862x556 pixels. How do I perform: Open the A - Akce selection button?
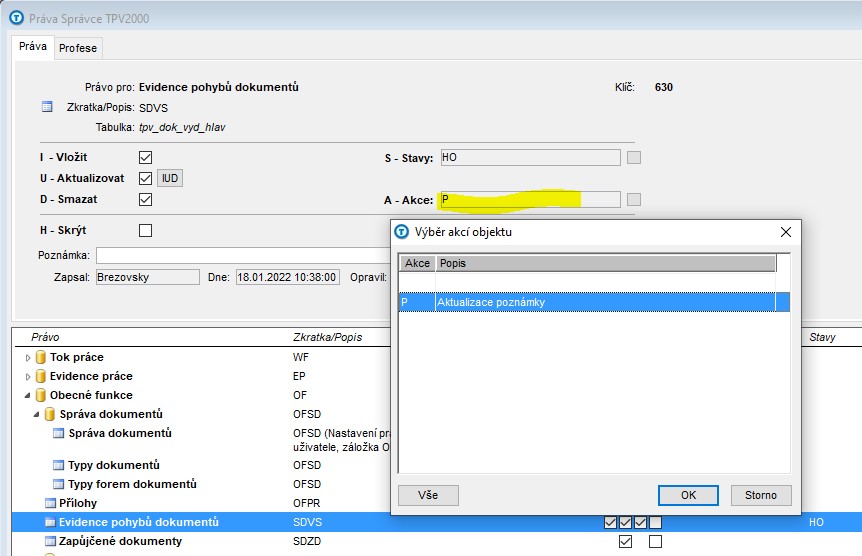coord(634,200)
